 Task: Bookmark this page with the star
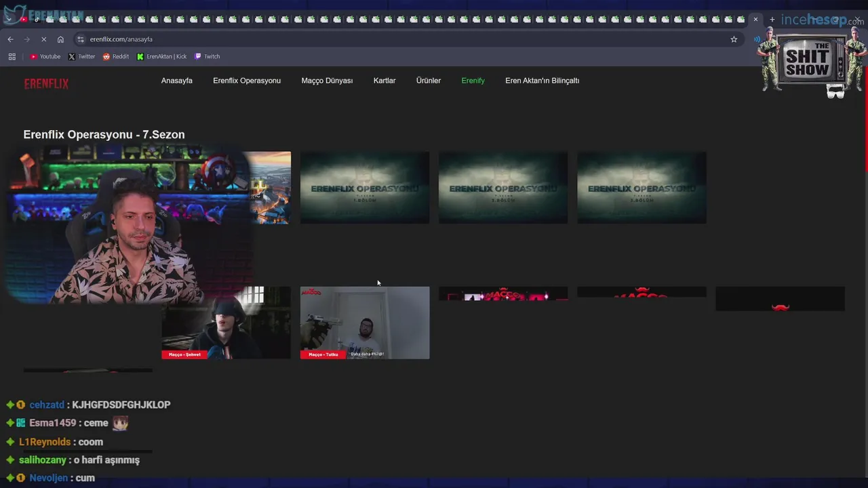pyautogui.click(x=734, y=39)
